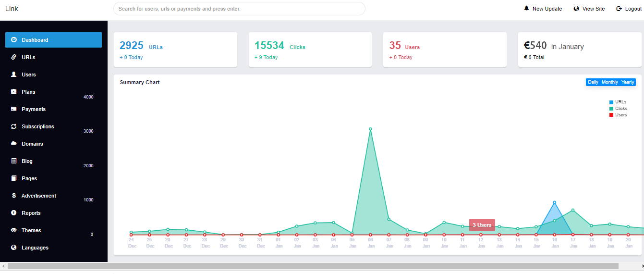This screenshot has width=644, height=274.
Task: Open the Reports menu item
Action: pos(31,213)
